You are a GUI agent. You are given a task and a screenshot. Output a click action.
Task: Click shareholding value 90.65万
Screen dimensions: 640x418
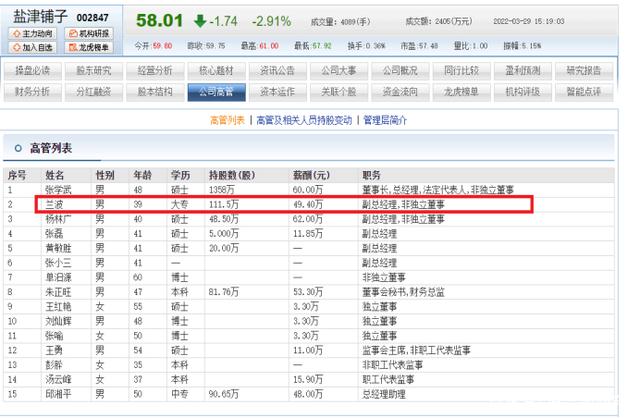click(x=224, y=394)
